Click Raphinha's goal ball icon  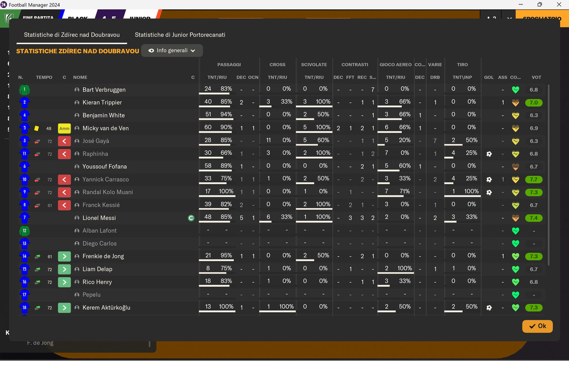point(489,154)
